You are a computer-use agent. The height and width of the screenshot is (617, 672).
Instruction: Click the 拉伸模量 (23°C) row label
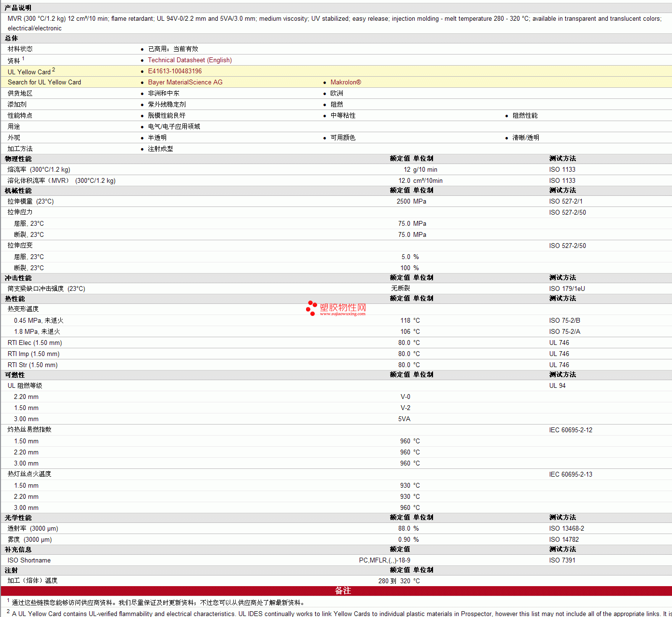click(30, 202)
